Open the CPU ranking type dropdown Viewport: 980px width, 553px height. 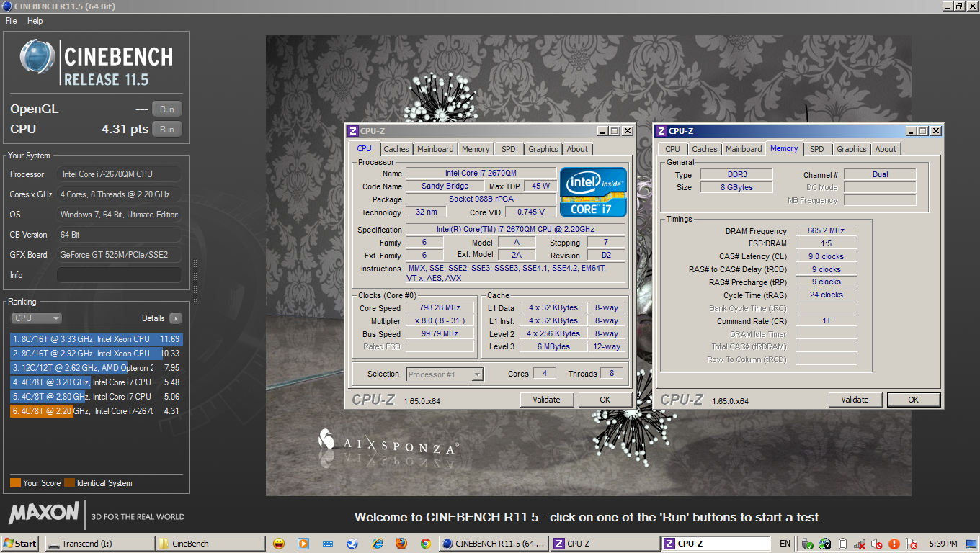36,318
